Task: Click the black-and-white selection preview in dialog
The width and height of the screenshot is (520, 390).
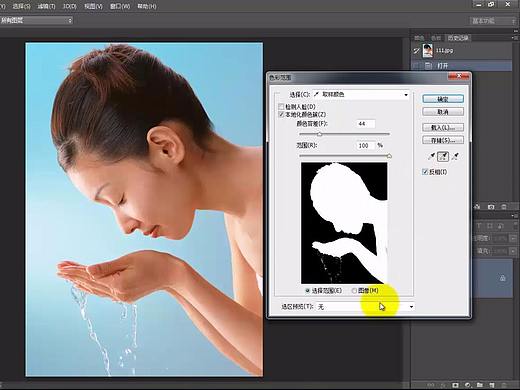Action: tap(344, 223)
